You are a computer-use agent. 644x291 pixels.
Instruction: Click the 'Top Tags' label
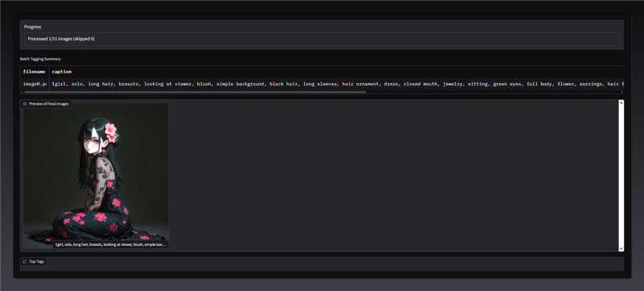tap(36, 261)
